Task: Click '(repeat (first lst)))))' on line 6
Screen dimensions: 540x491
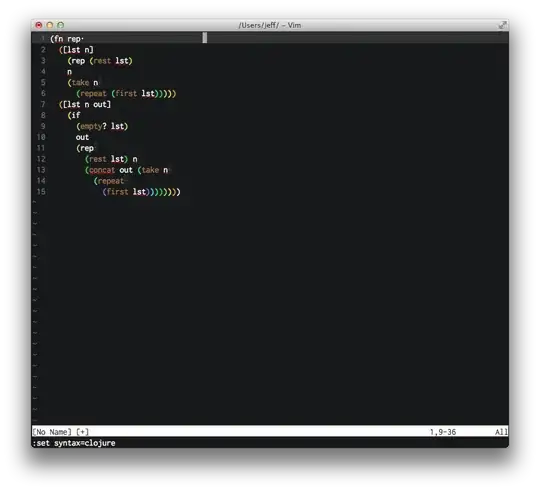Action: [126, 94]
